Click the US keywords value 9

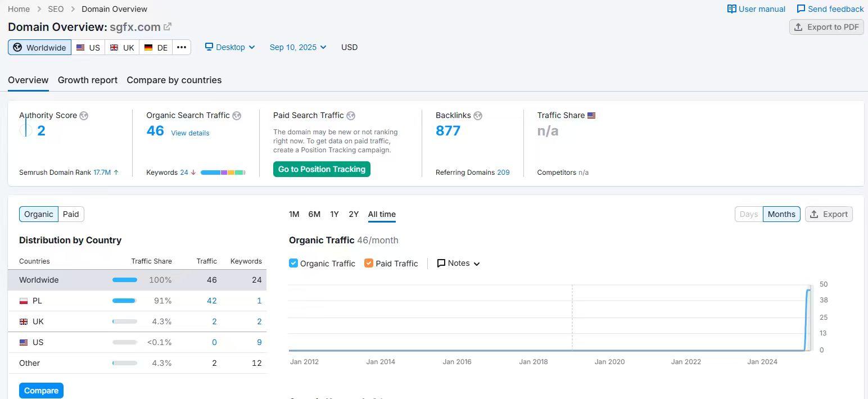point(259,342)
